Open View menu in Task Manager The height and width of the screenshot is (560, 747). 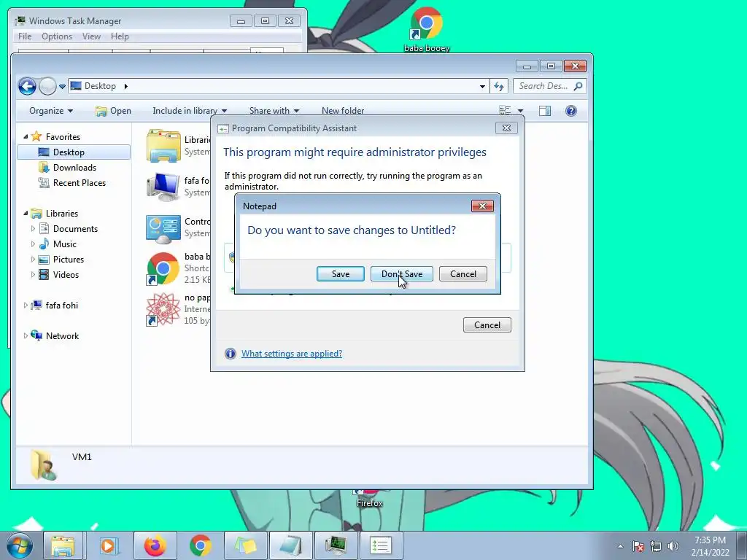pyautogui.click(x=91, y=36)
